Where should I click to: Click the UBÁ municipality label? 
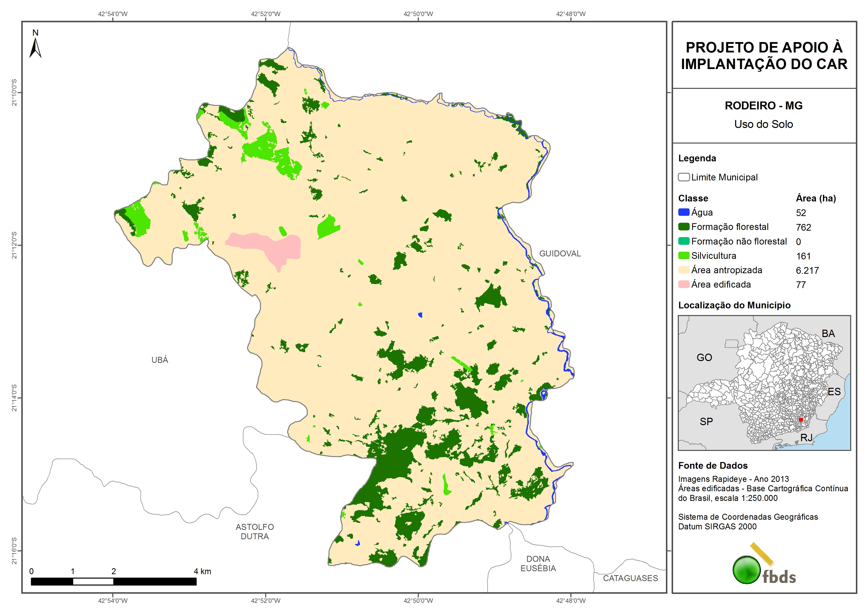coord(160,360)
